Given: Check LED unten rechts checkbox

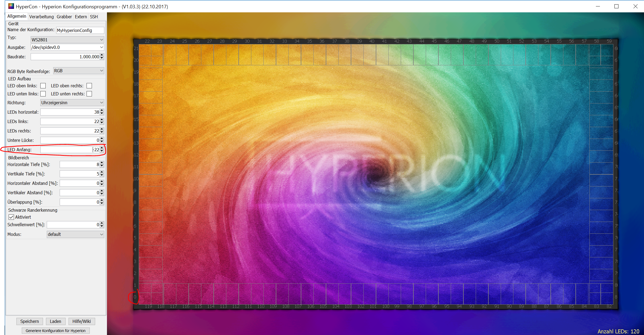Looking at the screenshot, I should [x=89, y=94].
